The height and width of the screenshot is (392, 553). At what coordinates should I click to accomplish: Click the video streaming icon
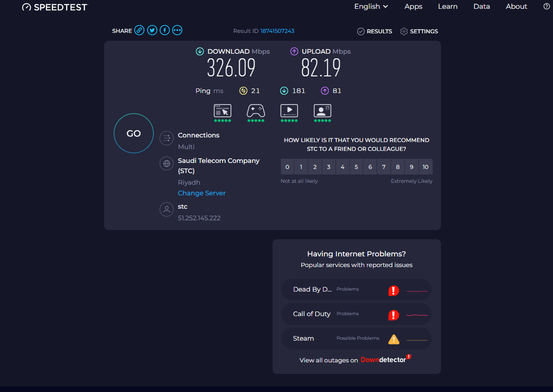[289, 111]
